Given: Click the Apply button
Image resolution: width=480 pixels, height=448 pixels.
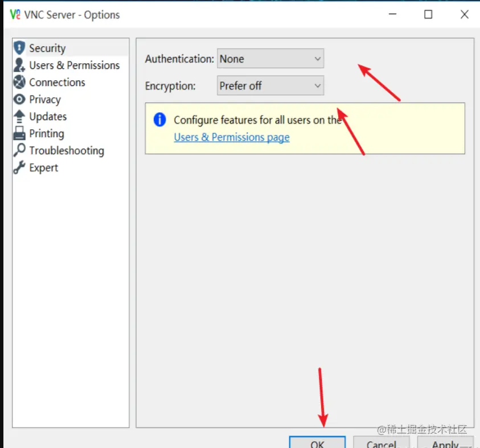Looking at the screenshot, I should pos(445,442).
